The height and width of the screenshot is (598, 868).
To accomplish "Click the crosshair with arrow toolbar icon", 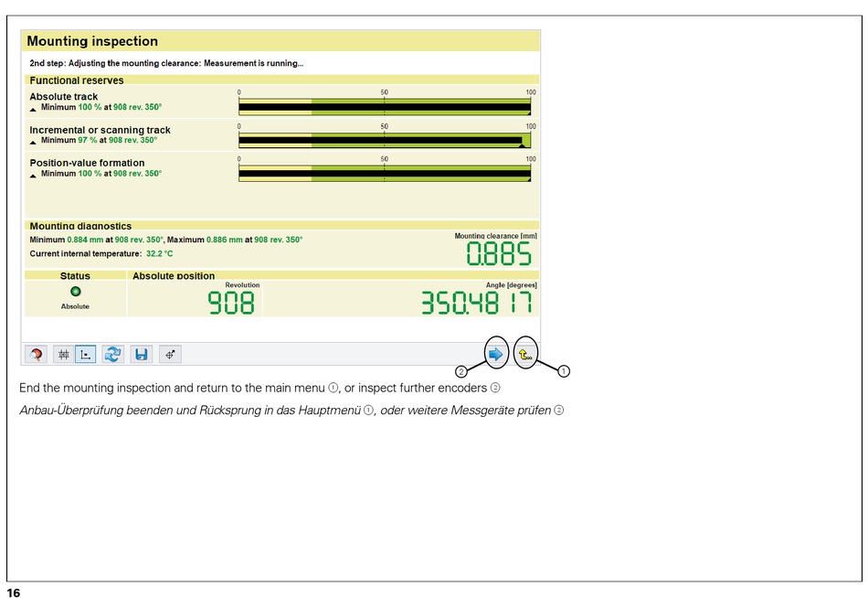I will (x=170, y=354).
